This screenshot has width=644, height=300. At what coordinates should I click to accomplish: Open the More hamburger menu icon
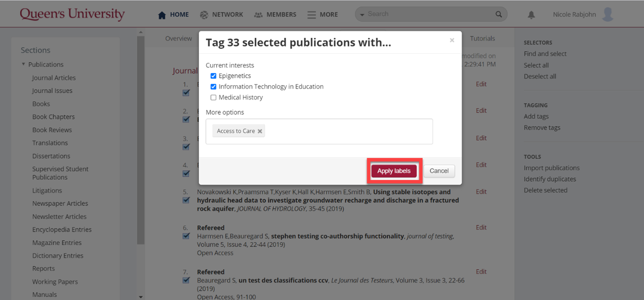pyautogui.click(x=311, y=15)
